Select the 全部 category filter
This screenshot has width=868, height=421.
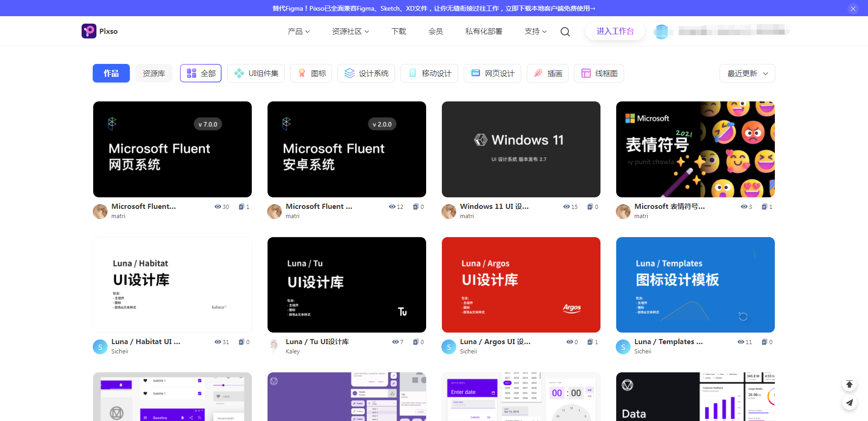201,73
